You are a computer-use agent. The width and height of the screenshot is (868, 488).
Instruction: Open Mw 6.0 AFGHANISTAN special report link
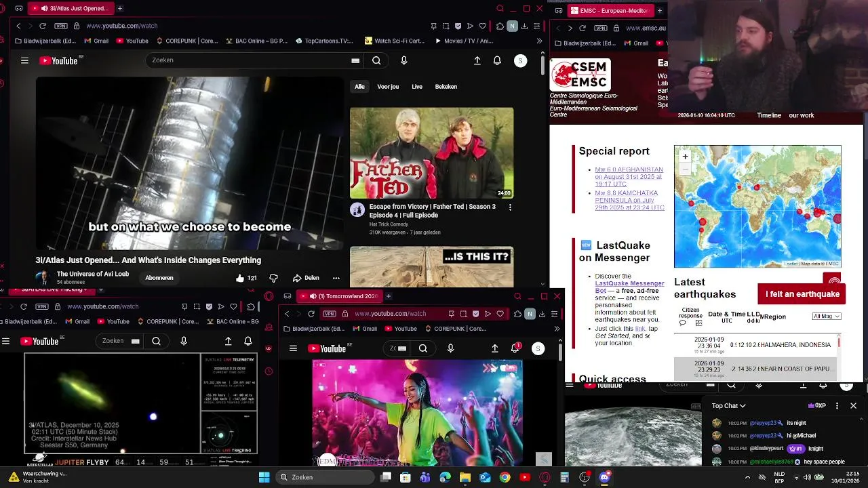pos(629,177)
